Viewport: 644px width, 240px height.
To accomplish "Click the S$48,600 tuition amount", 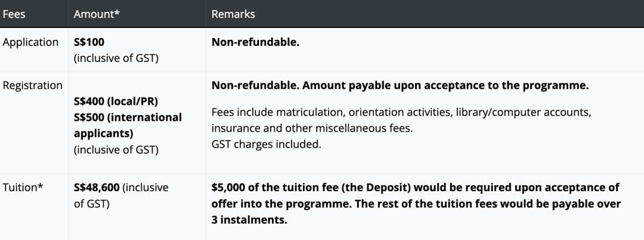I will tap(96, 188).
